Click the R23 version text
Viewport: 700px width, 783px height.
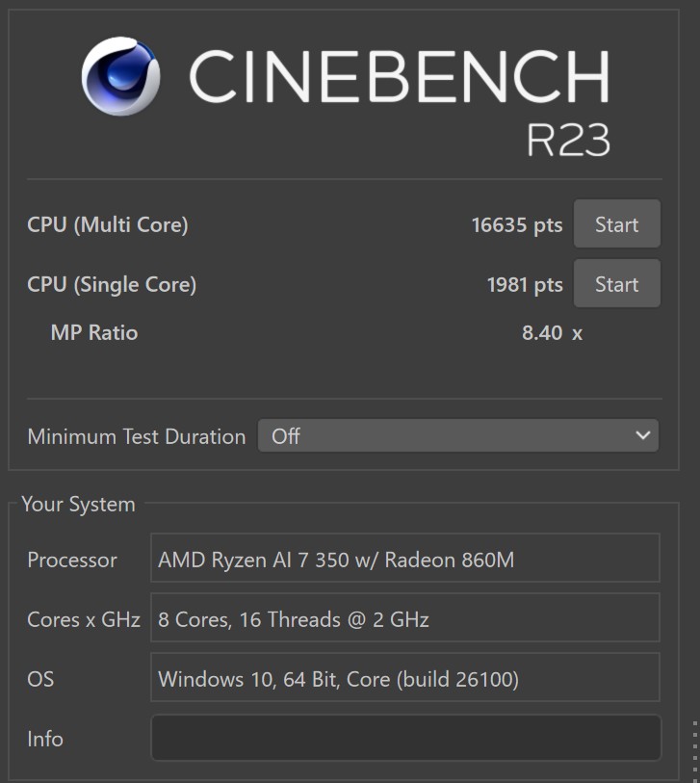click(x=568, y=141)
